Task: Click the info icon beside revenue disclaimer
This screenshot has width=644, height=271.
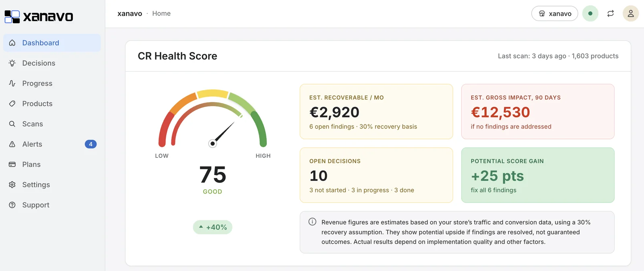Action: tap(312, 222)
